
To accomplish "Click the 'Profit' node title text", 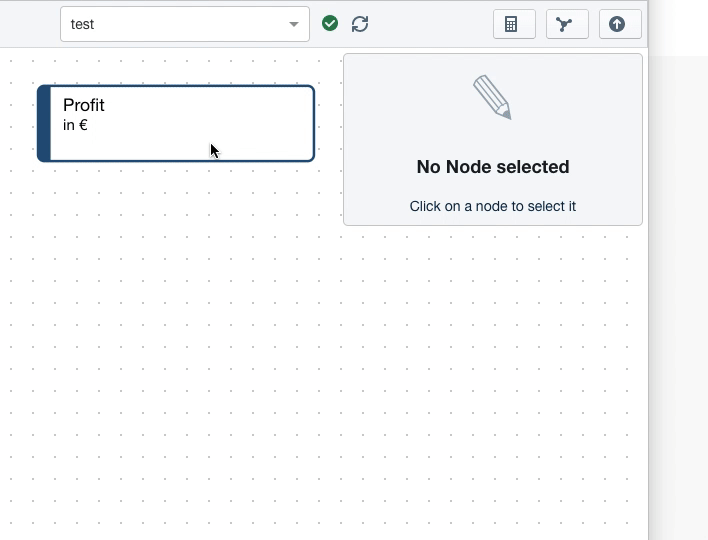I will tap(84, 105).
